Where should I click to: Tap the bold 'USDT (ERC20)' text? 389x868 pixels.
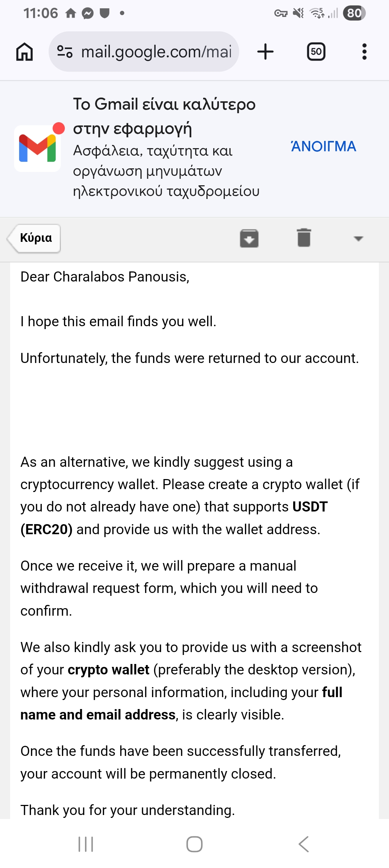click(x=174, y=518)
